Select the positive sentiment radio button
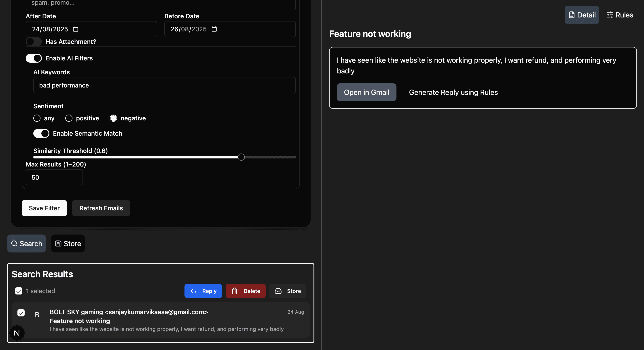 (69, 118)
